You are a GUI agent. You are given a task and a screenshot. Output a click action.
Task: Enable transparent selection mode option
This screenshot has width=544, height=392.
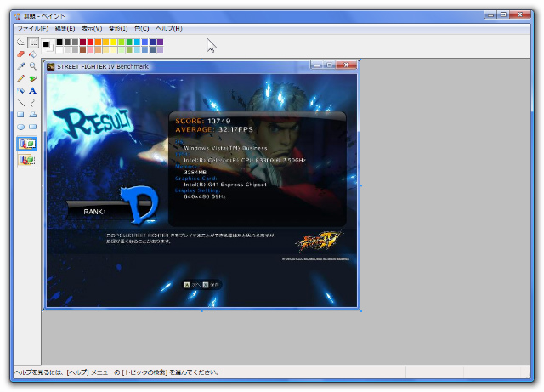point(27,159)
